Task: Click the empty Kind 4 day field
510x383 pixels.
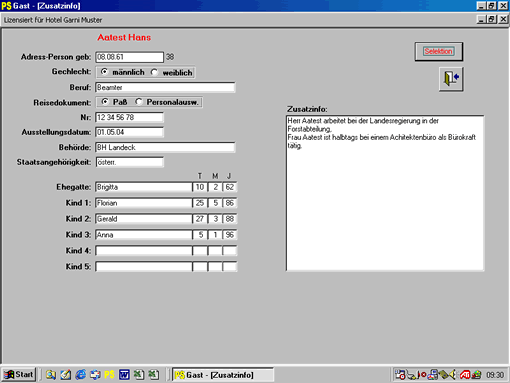Action: pyautogui.click(x=200, y=251)
